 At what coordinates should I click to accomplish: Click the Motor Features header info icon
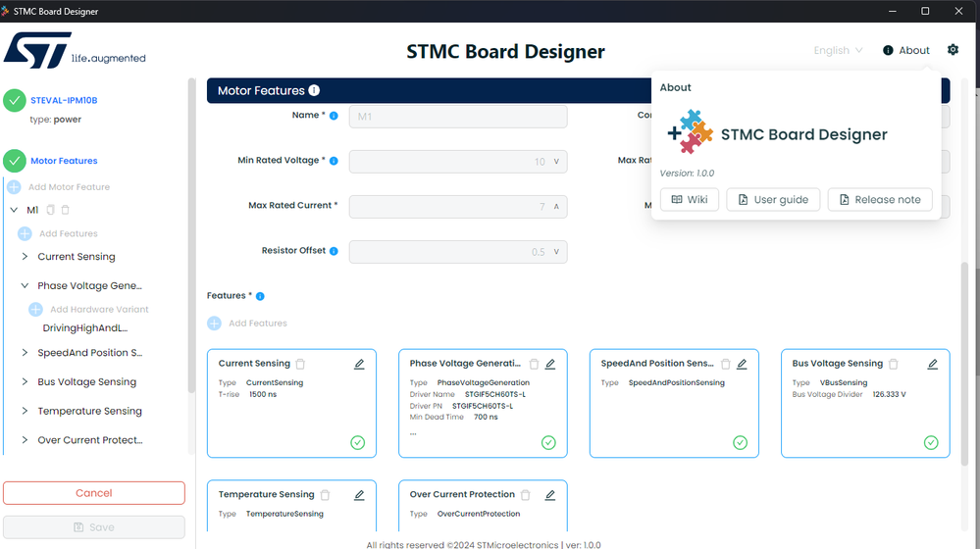[x=314, y=90]
